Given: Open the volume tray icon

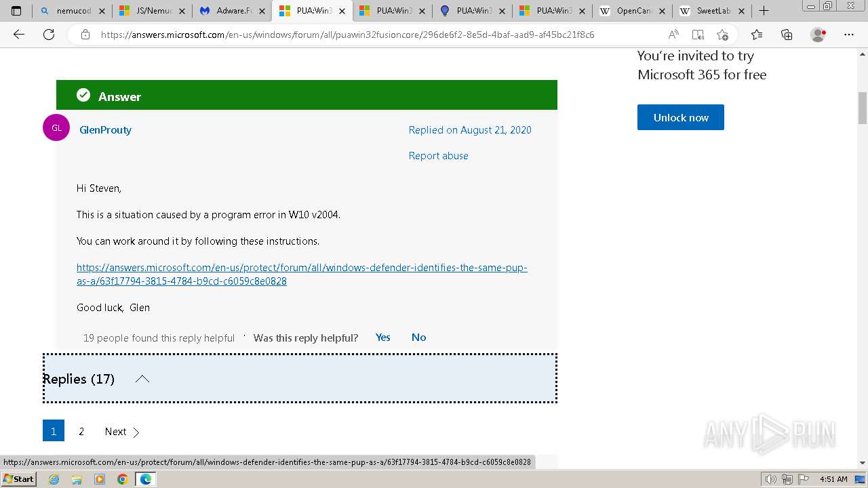Looking at the screenshot, I should pyautogui.click(x=771, y=479).
